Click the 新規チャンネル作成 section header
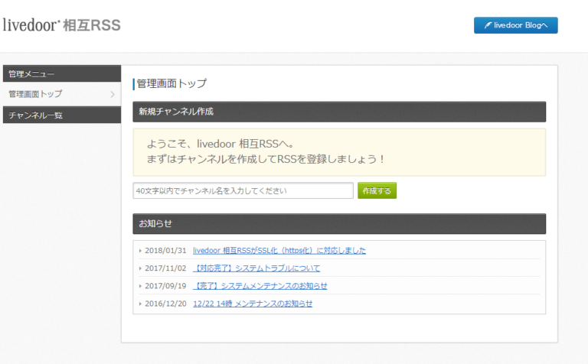The height and width of the screenshot is (364, 588). coord(339,112)
